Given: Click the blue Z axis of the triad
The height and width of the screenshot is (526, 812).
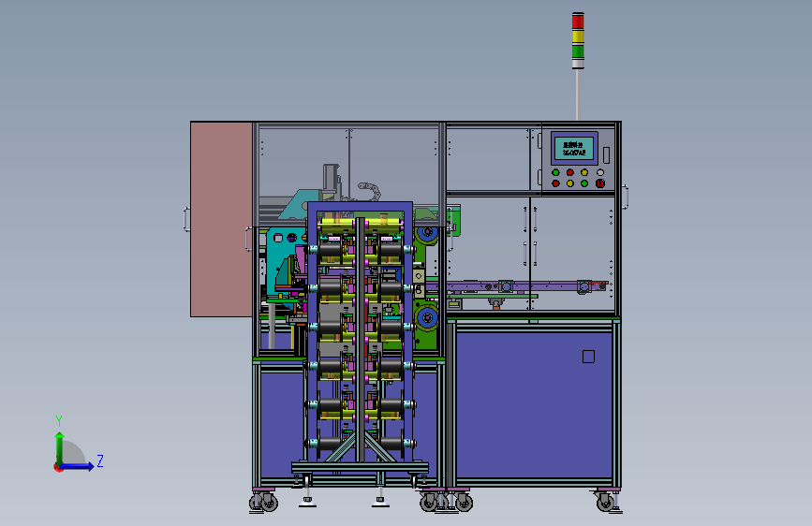Looking at the screenshot, I should click(x=78, y=466).
